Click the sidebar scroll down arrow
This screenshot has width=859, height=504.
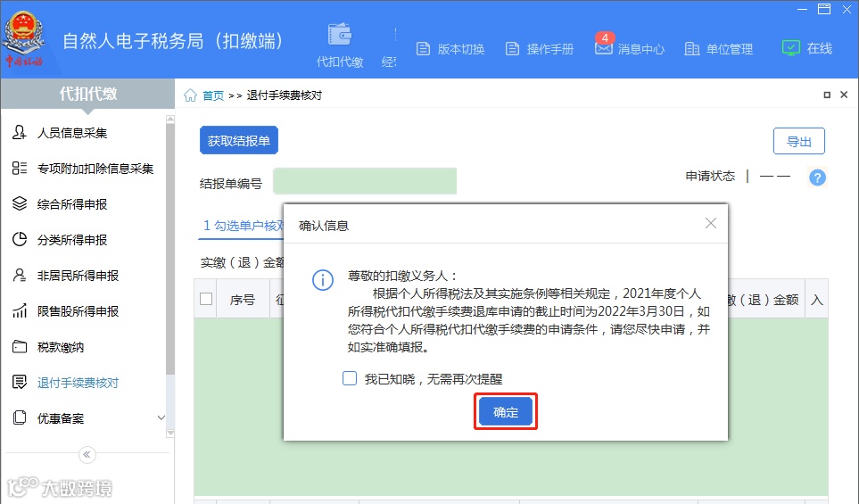click(170, 433)
